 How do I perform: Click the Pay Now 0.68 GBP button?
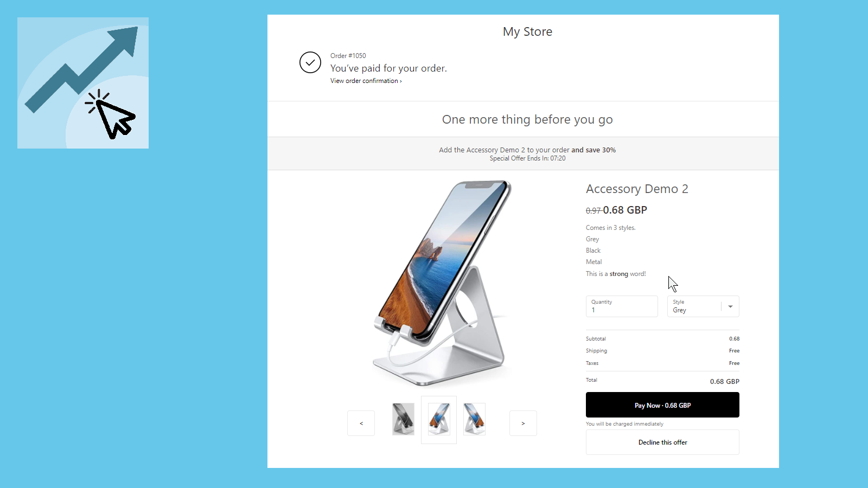click(x=662, y=405)
